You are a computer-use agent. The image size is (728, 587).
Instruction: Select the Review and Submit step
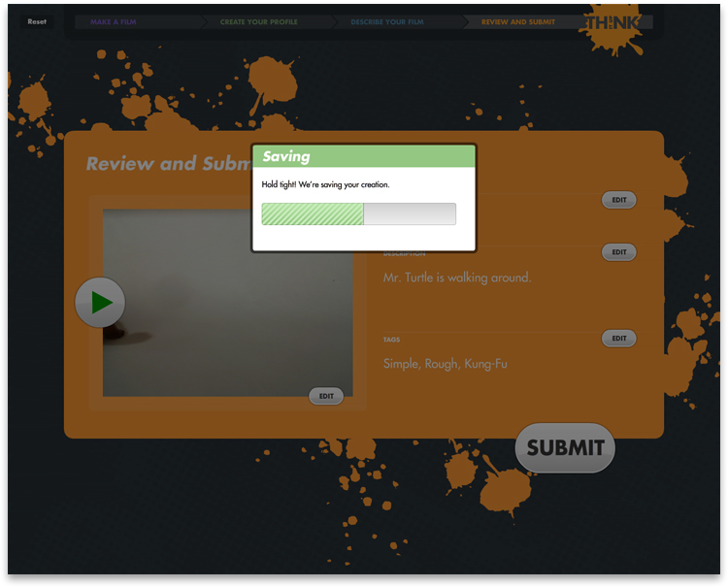[518, 21]
